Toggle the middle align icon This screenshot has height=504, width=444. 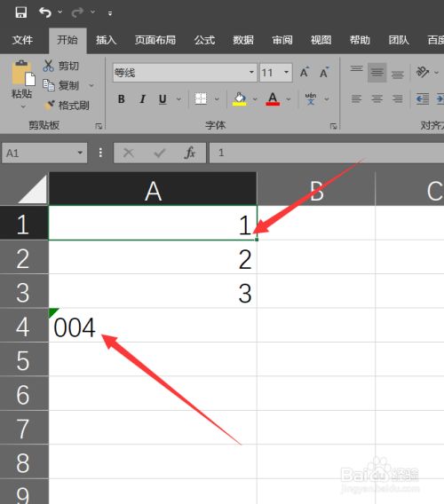pyautogui.click(x=377, y=73)
